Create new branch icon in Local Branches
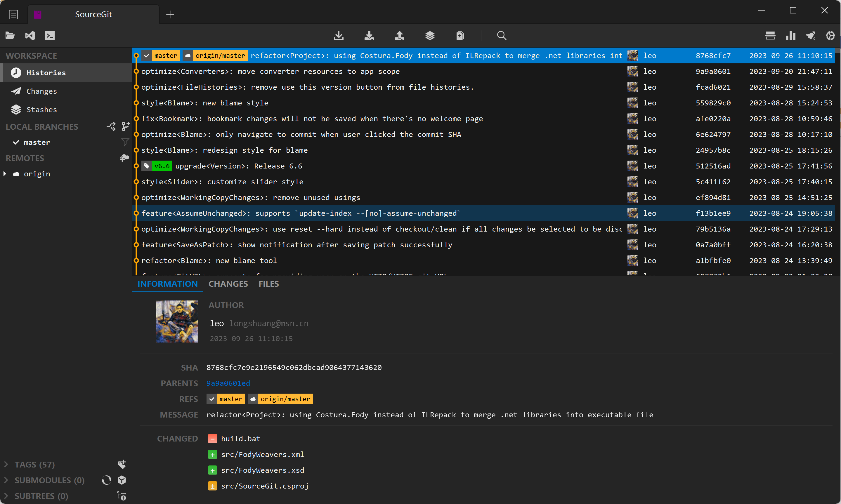Image resolution: width=841 pixels, height=504 pixels. (126, 126)
